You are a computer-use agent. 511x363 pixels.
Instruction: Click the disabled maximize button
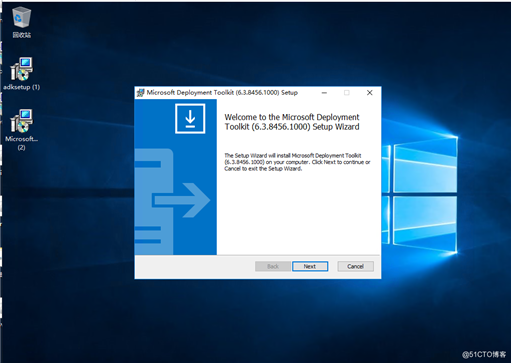(347, 93)
